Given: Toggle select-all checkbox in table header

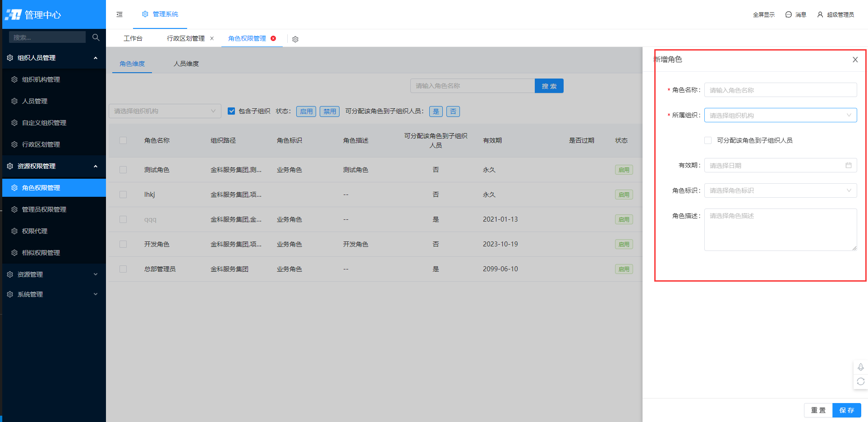Looking at the screenshot, I should (x=123, y=140).
